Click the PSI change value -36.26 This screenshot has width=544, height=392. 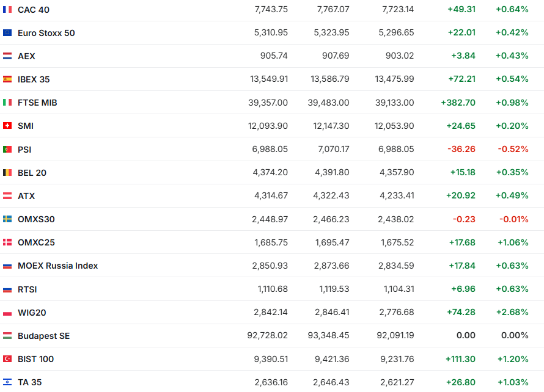pos(461,149)
